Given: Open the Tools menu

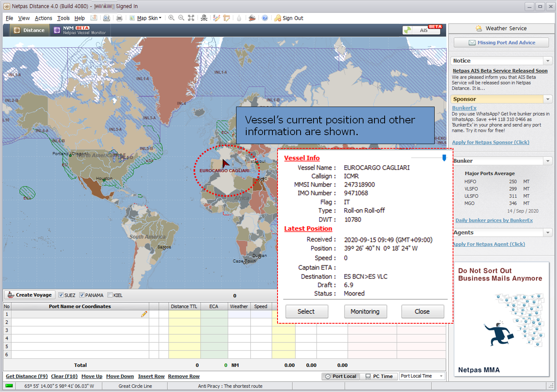Looking at the screenshot, I should click(63, 18).
